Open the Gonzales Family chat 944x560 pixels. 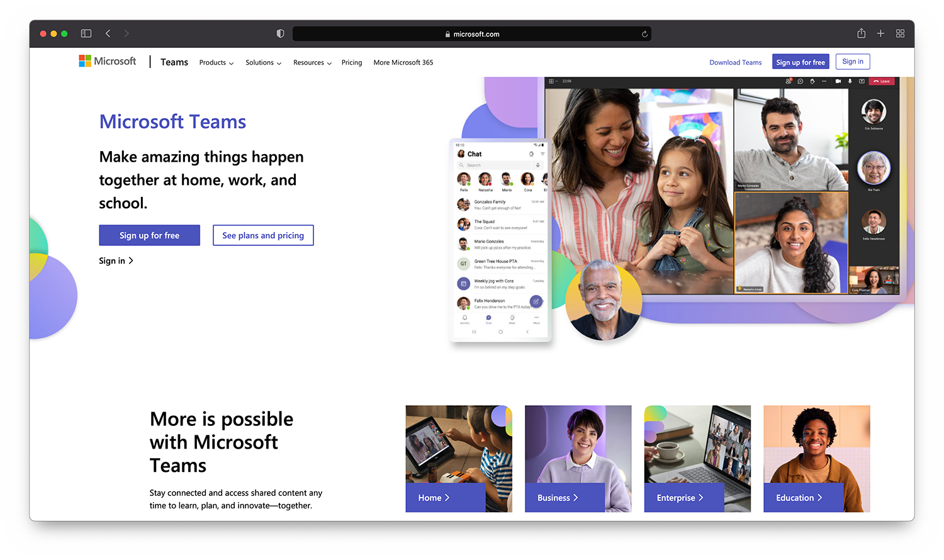coord(500,204)
